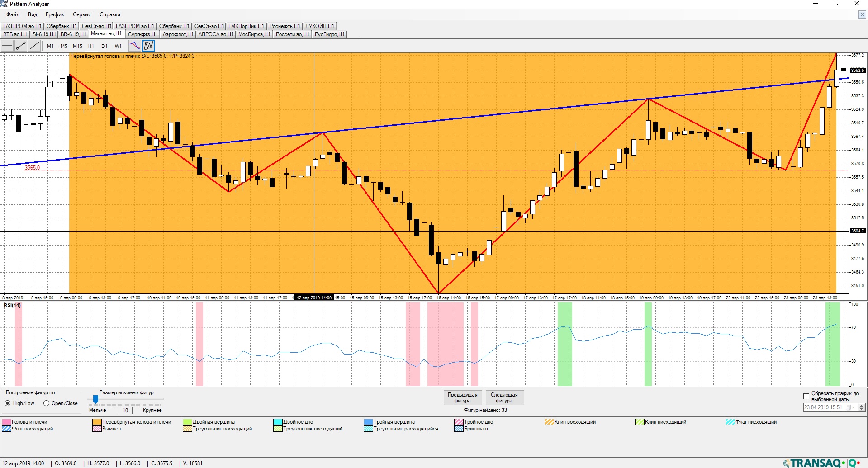The height and width of the screenshot is (468, 868).
Task: Click the pattern label with S/L=3565.0
Action: (x=132, y=56)
